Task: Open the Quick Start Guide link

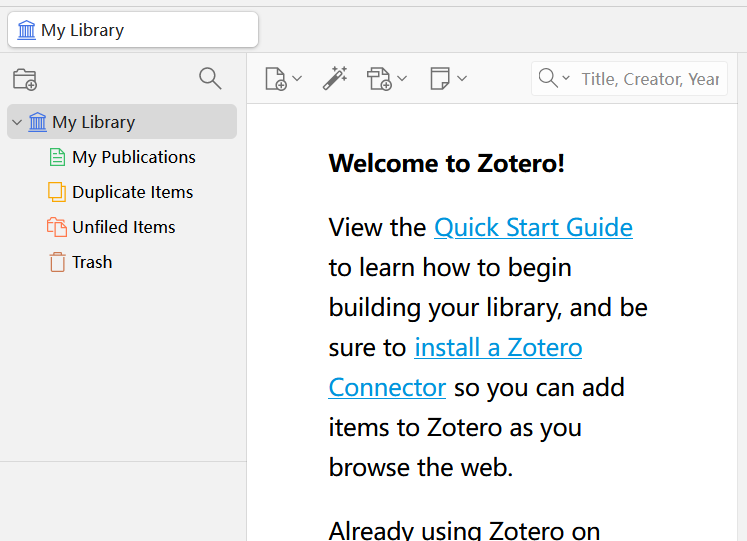Action: click(x=533, y=227)
